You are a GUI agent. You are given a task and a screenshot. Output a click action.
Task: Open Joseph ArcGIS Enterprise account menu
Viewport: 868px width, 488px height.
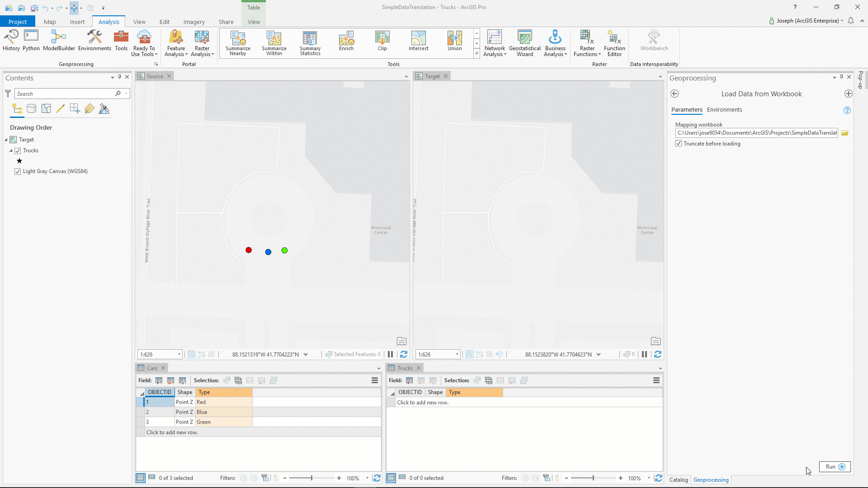806,21
